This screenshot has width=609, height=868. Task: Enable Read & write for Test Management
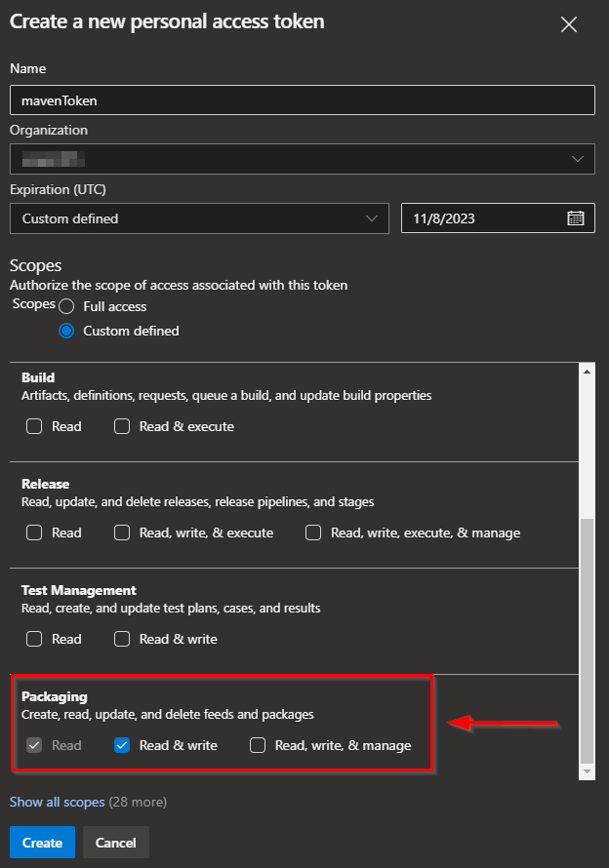[x=121, y=639]
